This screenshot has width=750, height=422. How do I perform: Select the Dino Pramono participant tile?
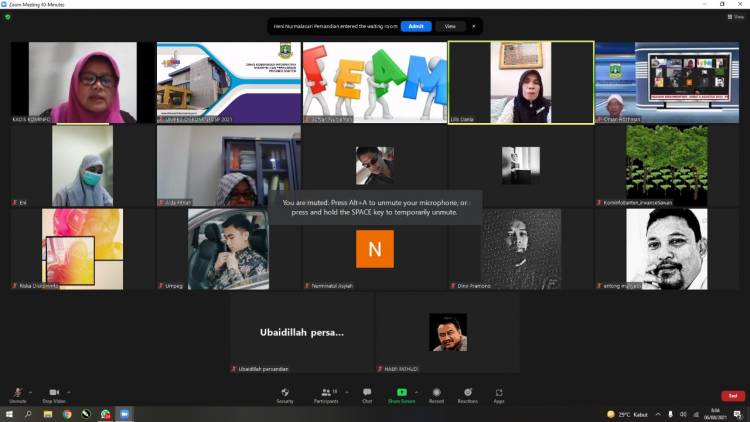[521, 249]
